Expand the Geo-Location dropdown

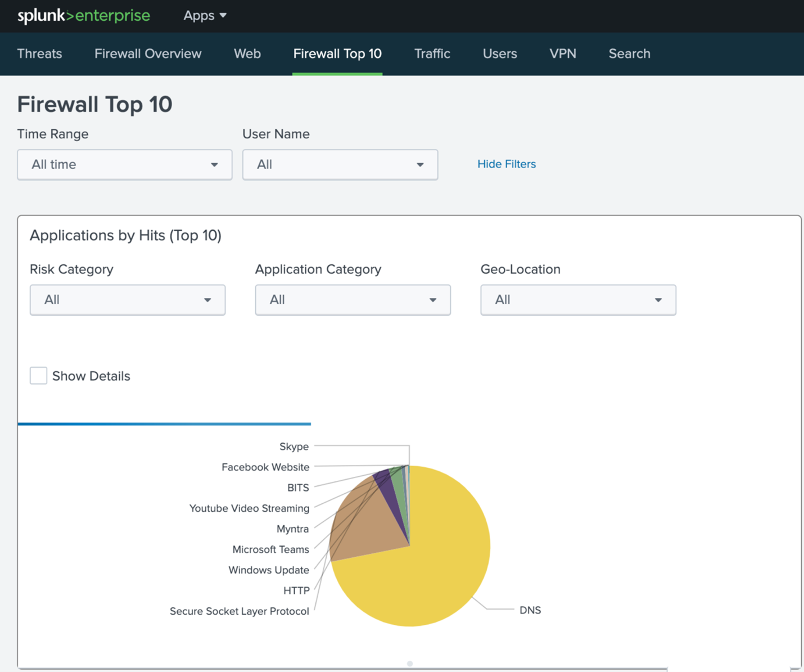(x=579, y=300)
